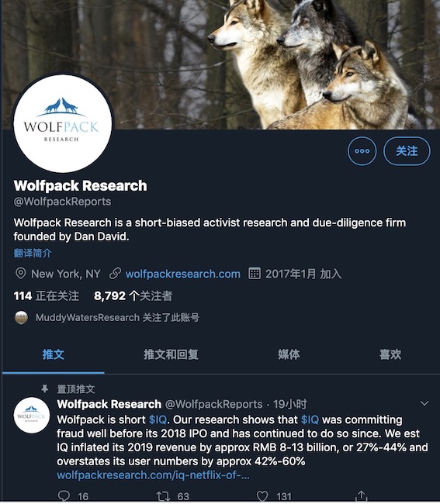View the 8,792 followers list
The width and height of the screenshot is (440, 504).
coord(133,295)
